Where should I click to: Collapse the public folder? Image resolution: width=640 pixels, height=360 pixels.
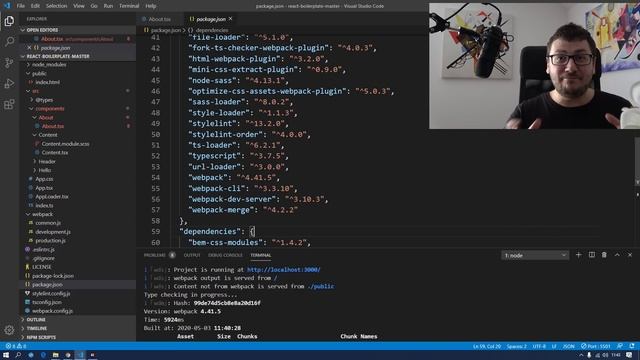pos(78,73)
